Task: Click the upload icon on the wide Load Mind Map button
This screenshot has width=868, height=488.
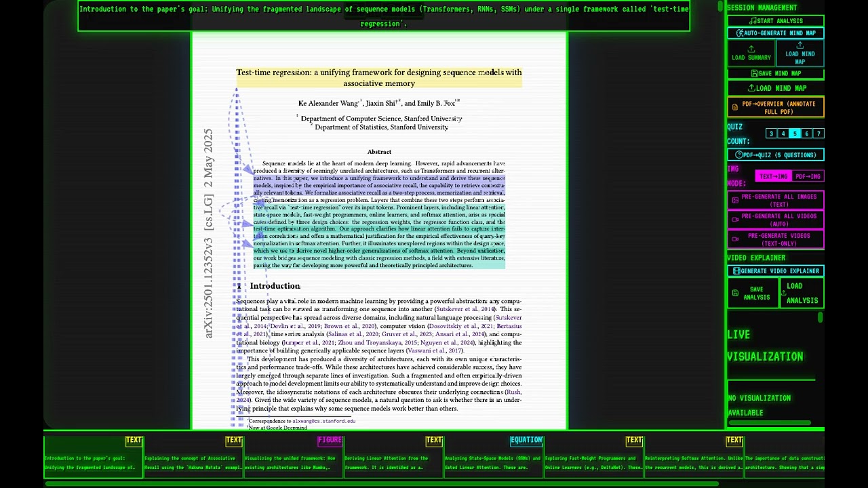Action: point(751,88)
